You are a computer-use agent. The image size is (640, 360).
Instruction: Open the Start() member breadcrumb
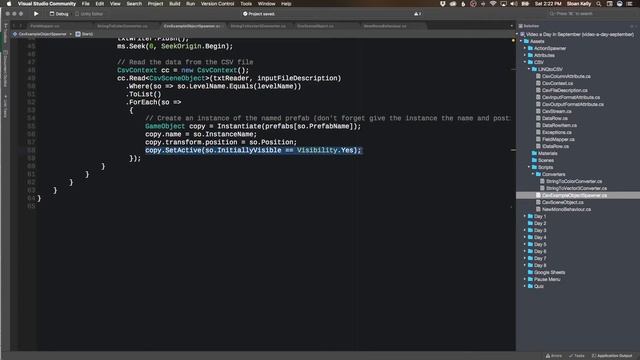coord(84,34)
